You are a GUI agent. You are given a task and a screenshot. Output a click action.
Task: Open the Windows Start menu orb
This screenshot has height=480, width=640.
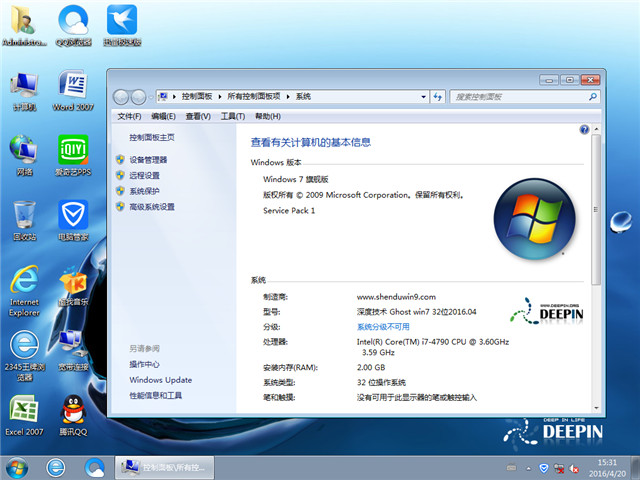pos(17,468)
